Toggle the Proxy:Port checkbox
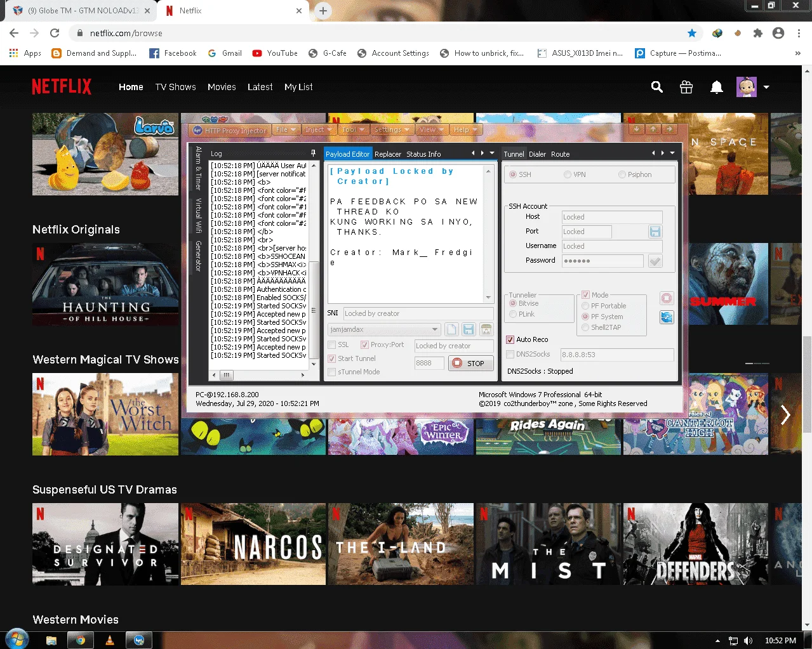Screen dimensions: 812x649 click(364, 344)
